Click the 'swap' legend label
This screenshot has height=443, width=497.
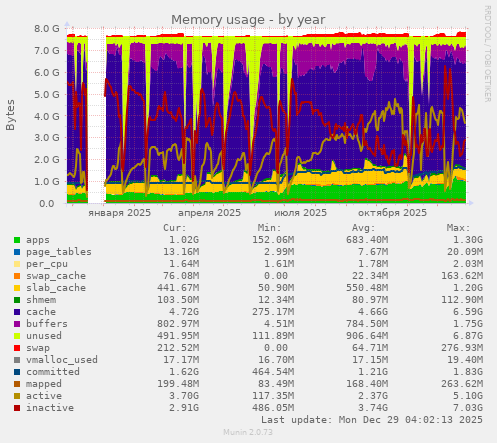[38, 348]
